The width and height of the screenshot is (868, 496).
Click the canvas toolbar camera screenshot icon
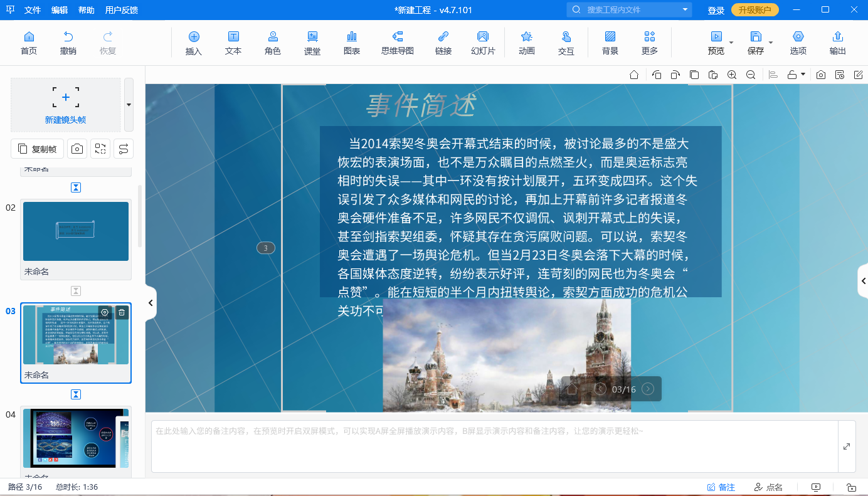point(821,75)
